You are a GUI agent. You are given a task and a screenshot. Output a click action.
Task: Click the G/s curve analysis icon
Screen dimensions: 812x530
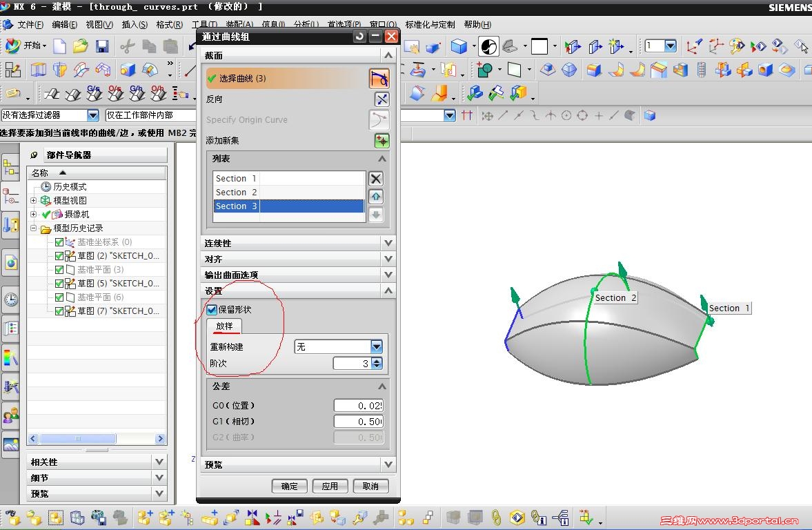click(x=94, y=93)
